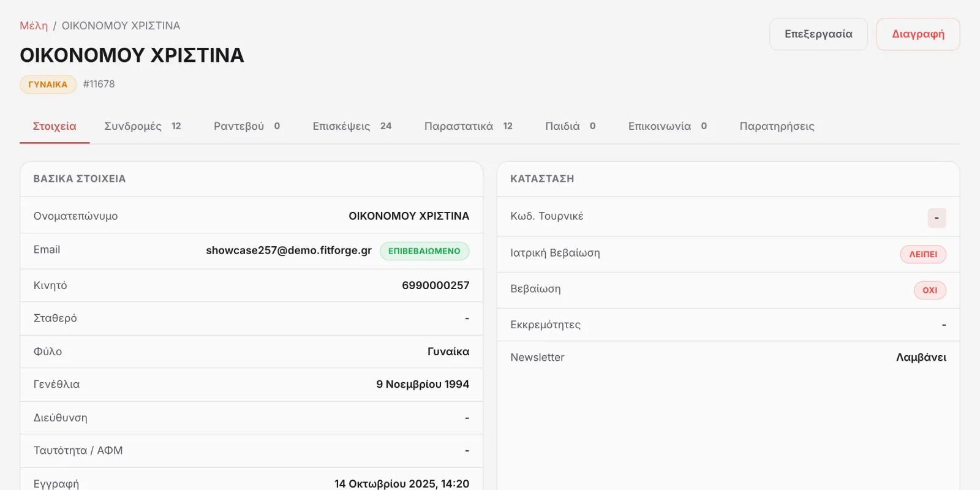Open the Παρατηρήσεις tab
980x490 pixels.
(777, 126)
